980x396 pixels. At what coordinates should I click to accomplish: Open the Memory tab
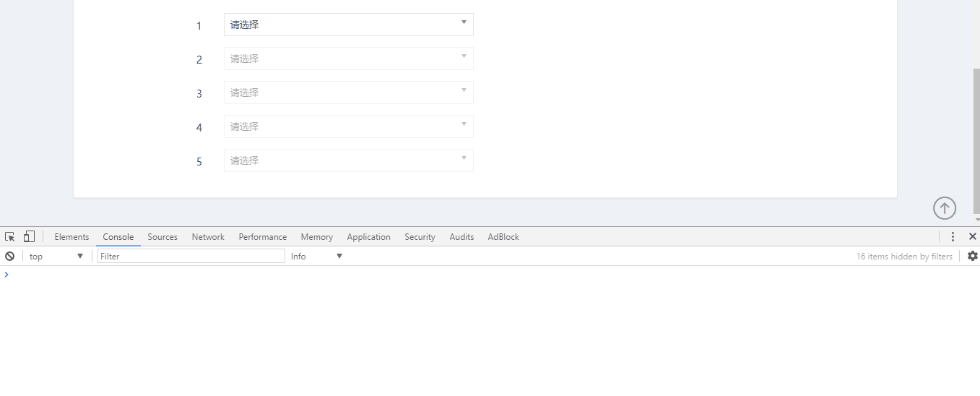pos(317,236)
